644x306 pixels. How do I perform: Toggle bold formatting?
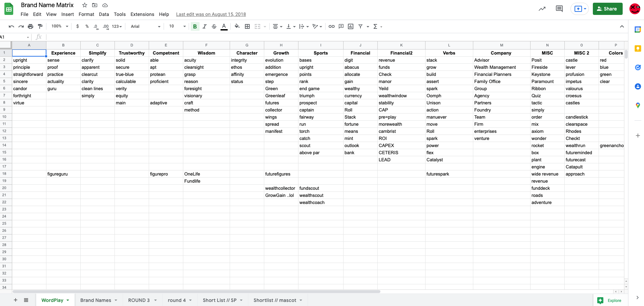click(x=195, y=26)
